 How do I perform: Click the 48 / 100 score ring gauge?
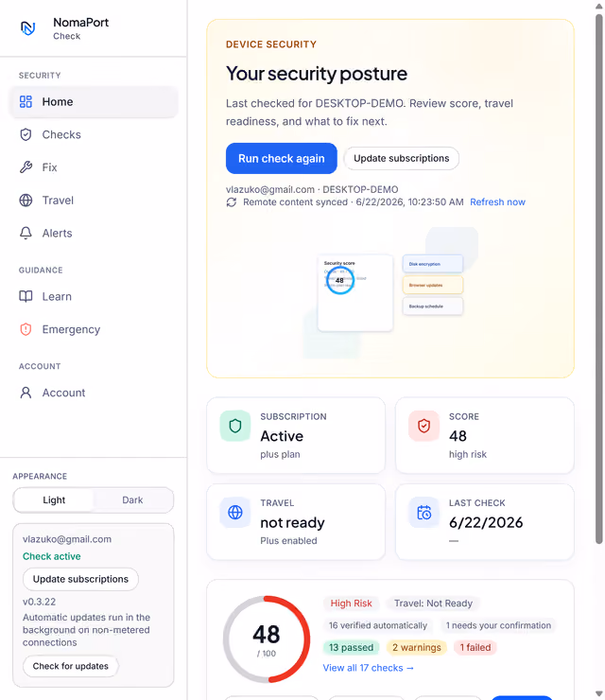click(x=267, y=639)
